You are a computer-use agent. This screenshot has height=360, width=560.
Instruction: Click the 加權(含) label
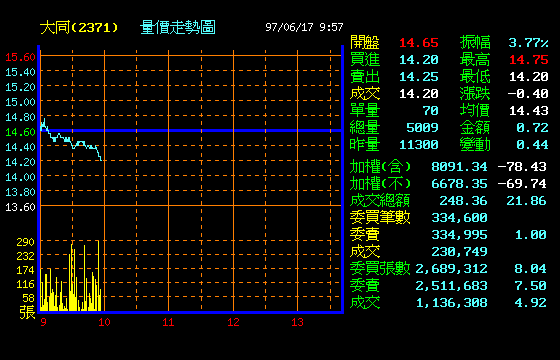380,167
